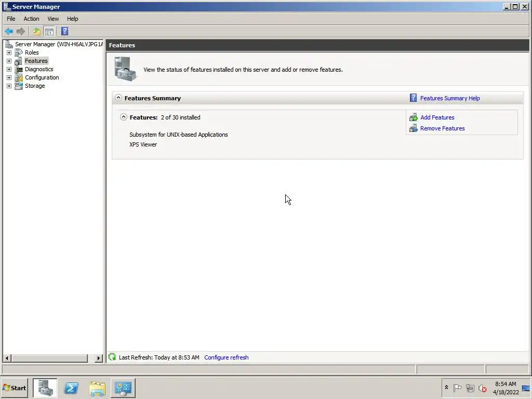Click 'Last Refresh: Today at 8:53 AM' text
This screenshot has width=532, height=399.
click(x=159, y=357)
